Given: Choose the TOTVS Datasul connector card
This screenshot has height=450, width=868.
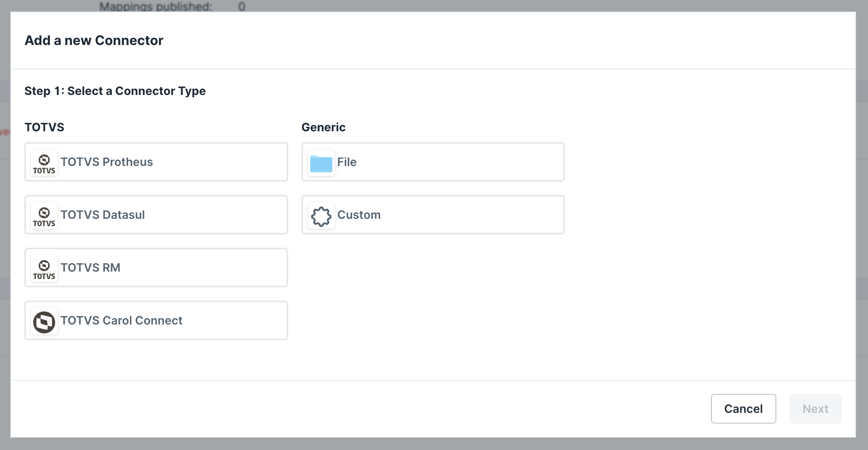Looking at the screenshot, I should point(156,215).
